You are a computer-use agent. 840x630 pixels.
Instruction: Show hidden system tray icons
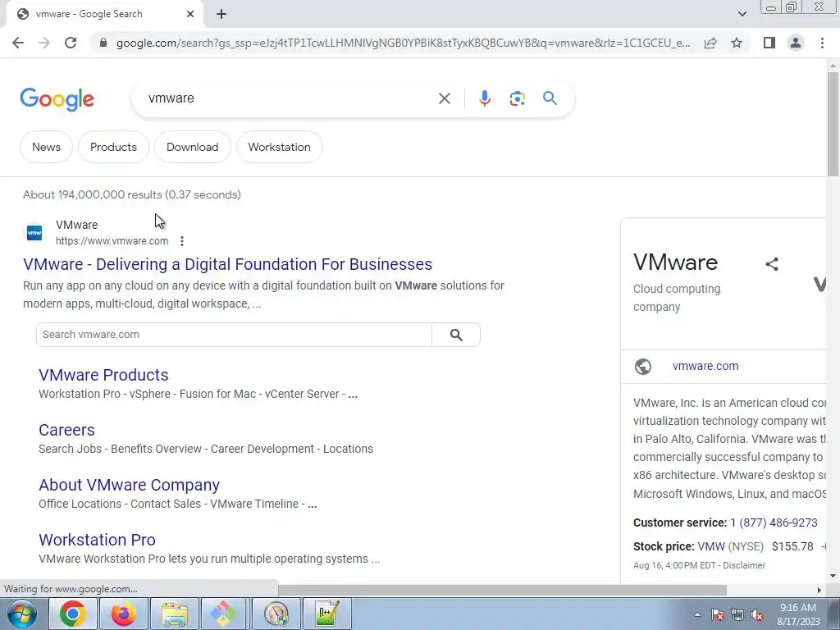697,615
